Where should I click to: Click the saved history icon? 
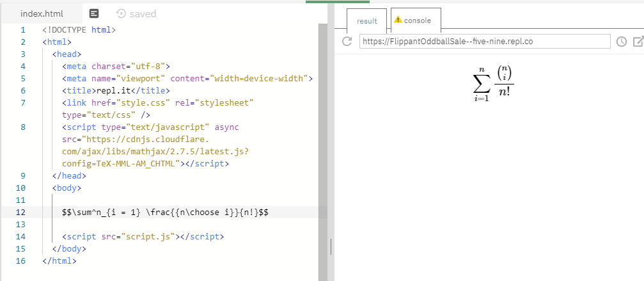tap(121, 13)
